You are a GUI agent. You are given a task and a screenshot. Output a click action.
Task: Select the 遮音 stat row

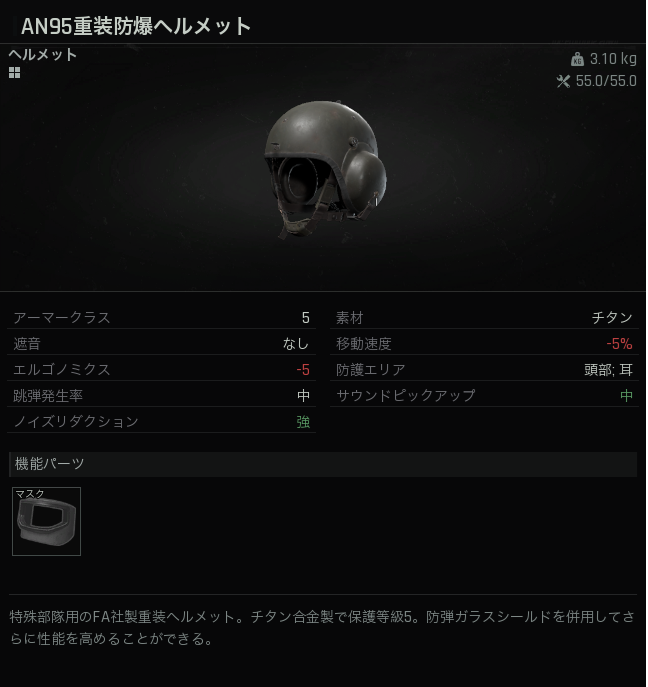[162, 344]
